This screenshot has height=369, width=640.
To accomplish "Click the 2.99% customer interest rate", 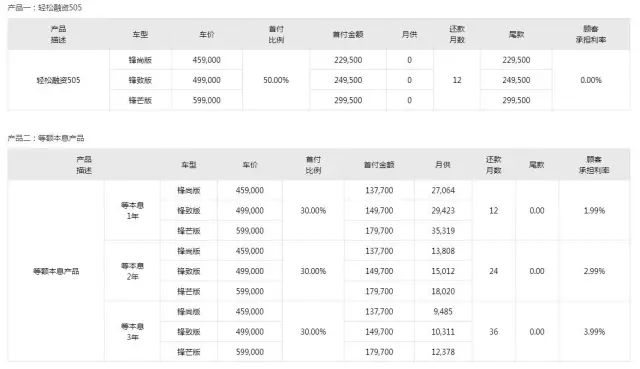I will coord(594,271).
